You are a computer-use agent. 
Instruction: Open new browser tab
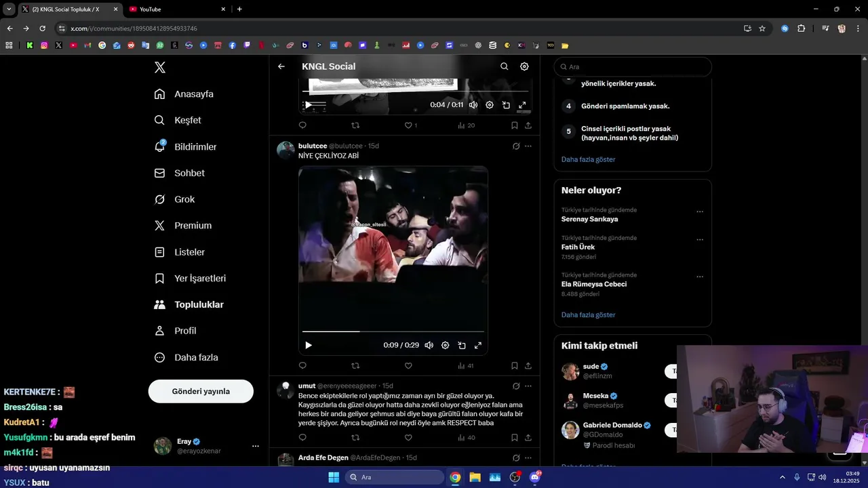[239, 9]
